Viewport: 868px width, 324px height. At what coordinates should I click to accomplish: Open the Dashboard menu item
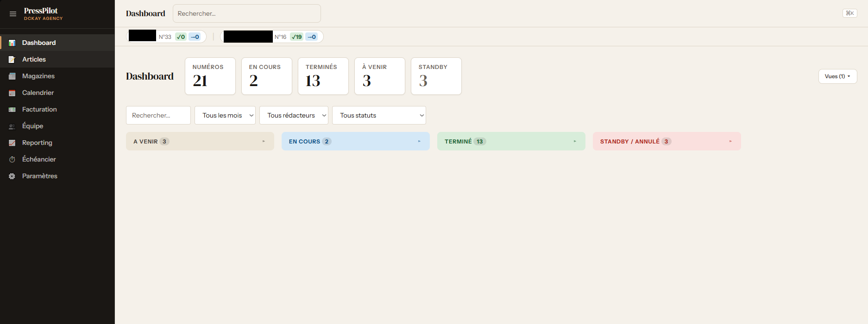tap(57, 43)
